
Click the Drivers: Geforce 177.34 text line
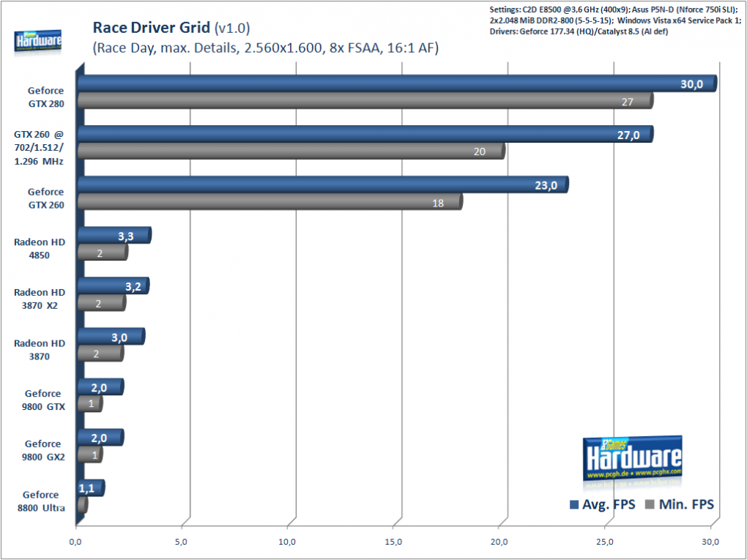click(x=579, y=32)
